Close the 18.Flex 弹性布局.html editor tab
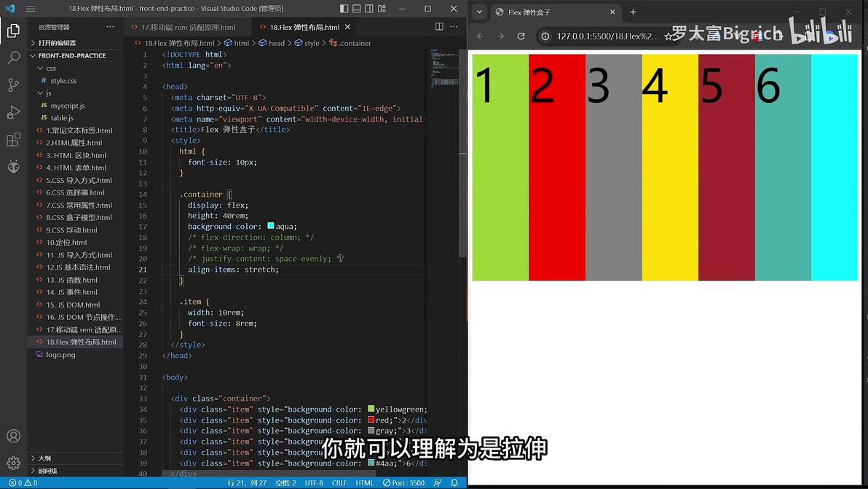Viewport: 868px width, 489px height. (347, 26)
